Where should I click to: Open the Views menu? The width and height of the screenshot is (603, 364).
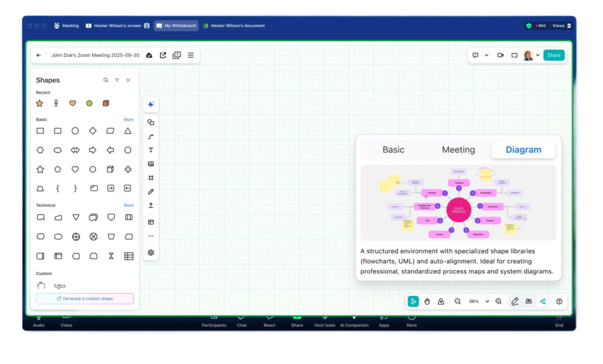pos(561,25)
